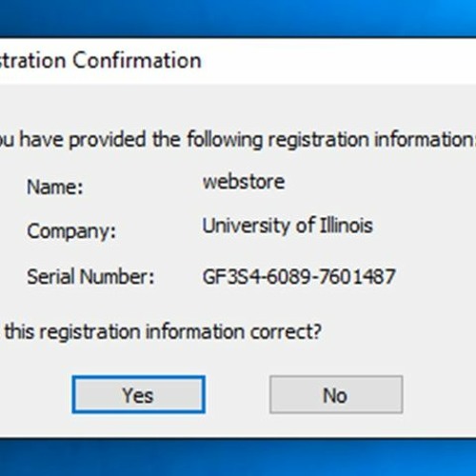
Task: Select the Name: field label
Action: point(55,187)
